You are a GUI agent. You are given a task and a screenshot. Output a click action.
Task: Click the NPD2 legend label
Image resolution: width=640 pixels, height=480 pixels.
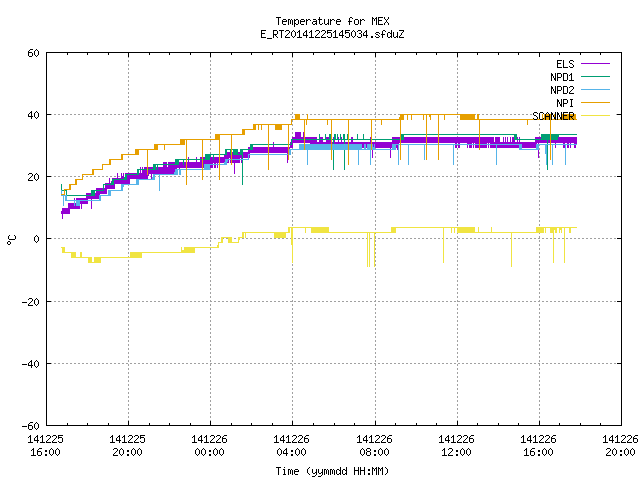pyautogui.click(x=562, y=90)
